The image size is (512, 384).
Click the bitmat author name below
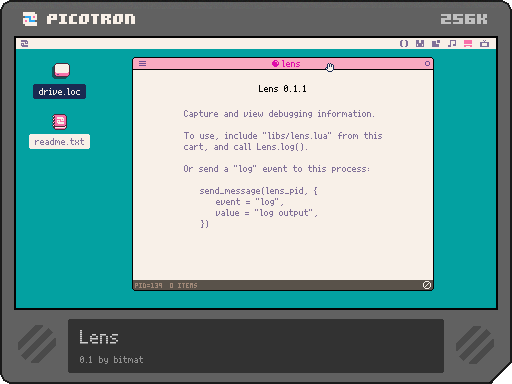(128, 360)
